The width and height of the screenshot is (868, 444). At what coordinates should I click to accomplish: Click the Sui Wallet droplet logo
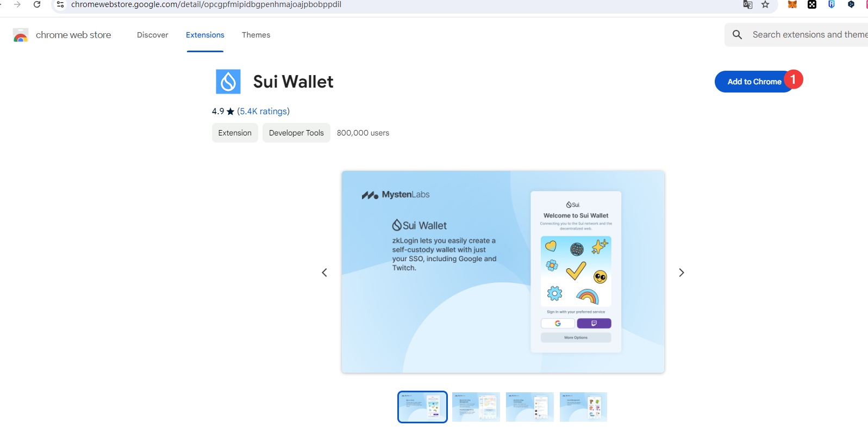(x=228, y=82)
